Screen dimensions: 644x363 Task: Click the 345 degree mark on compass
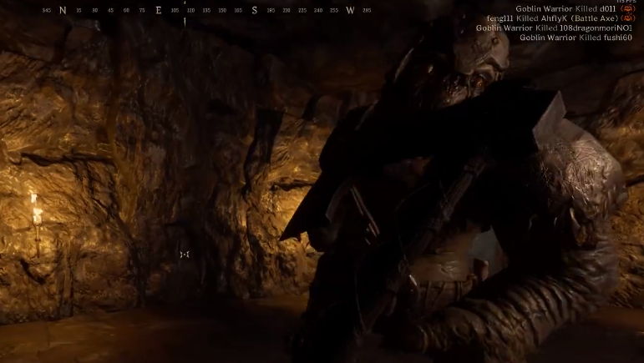pos(46,11)
